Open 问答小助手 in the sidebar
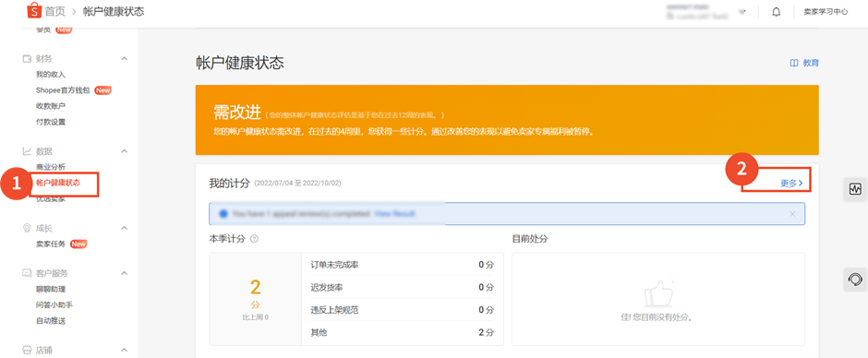 coord(54,304)
